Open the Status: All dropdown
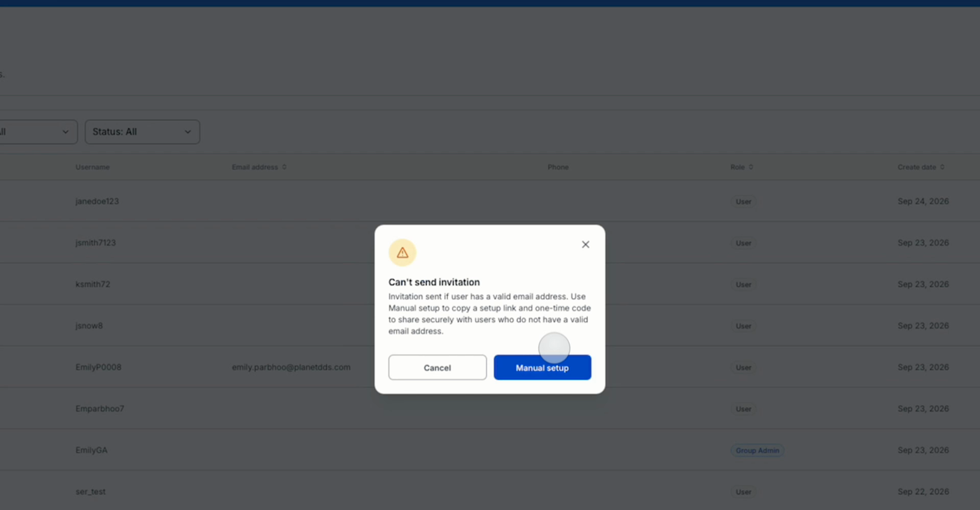980x510 pixels. 142,132
